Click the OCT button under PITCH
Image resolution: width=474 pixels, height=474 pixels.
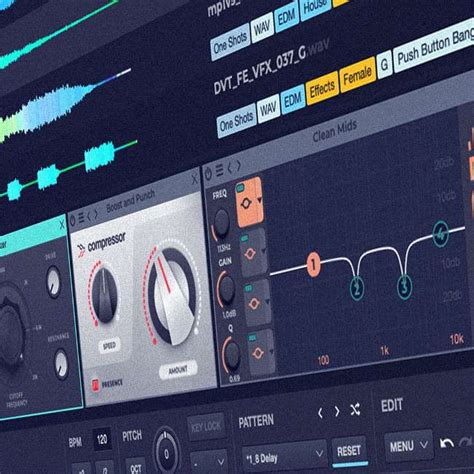[x=136, y=467]
